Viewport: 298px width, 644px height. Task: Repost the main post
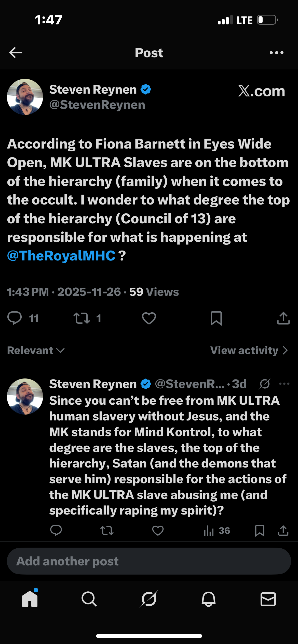click(82, 318)
